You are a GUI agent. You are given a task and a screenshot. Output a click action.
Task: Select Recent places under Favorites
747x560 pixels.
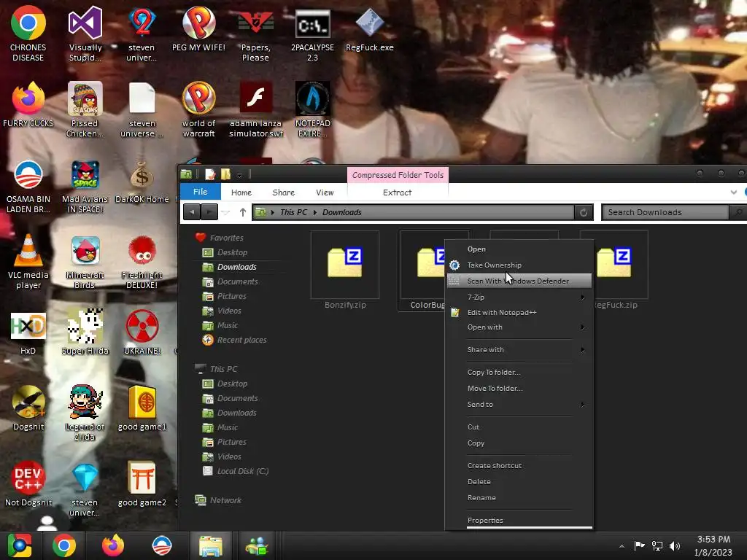click(x=234, y=340)
